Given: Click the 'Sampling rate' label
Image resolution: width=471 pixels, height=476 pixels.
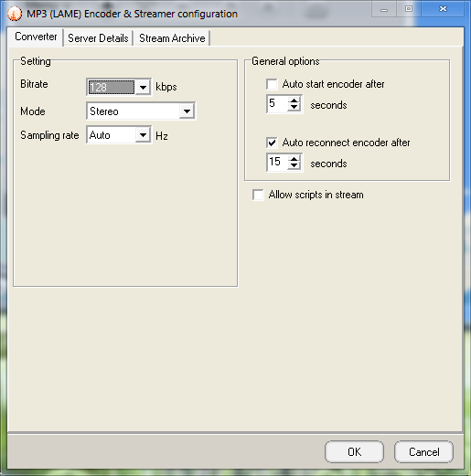Looking at the screenshot, I should (x=49, y=135).
